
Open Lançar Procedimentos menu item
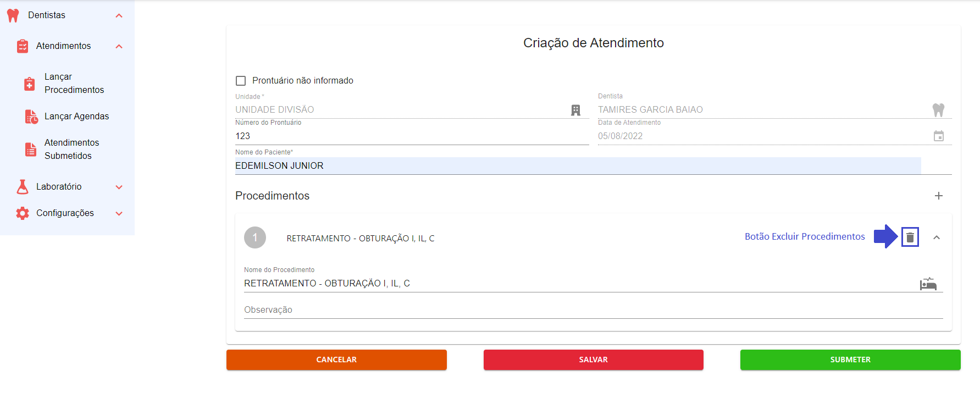click(74, 83)
